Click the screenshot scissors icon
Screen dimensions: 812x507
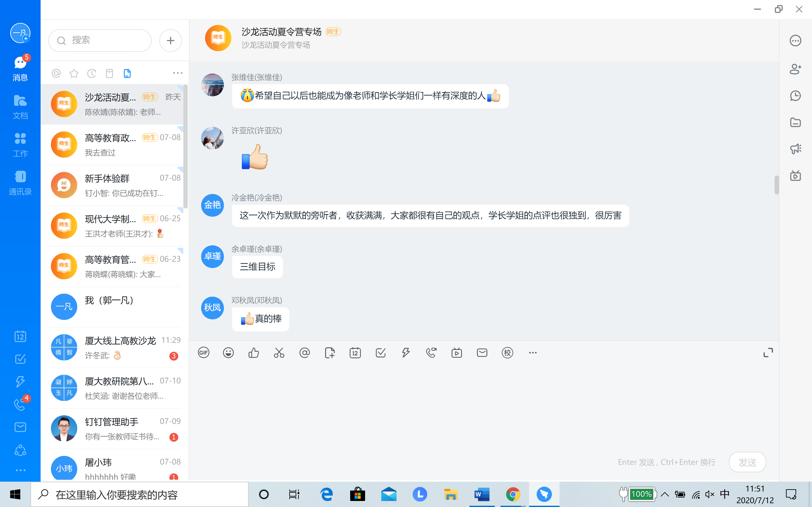[x=279, y=352]
